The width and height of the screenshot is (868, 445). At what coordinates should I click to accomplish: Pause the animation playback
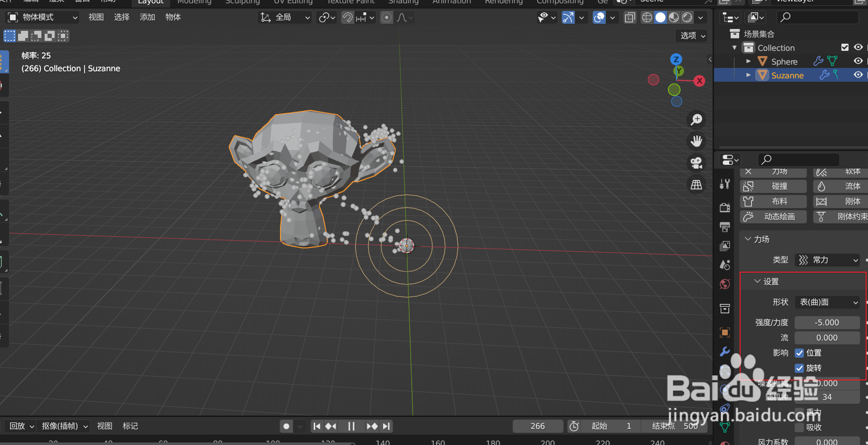(x=351, y=426)
